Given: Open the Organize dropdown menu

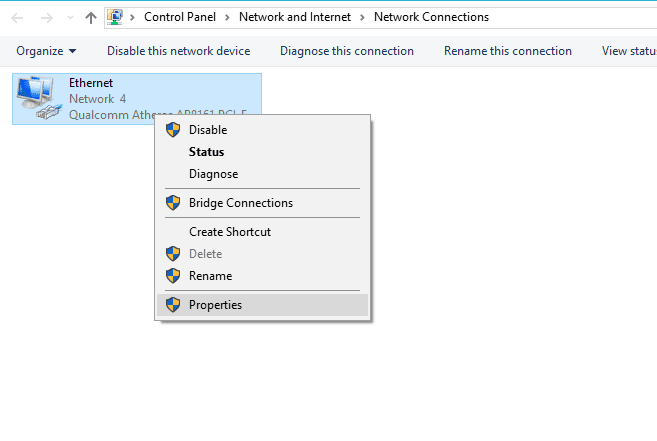Looking at the screenshot, I should [x=46, y=51].
